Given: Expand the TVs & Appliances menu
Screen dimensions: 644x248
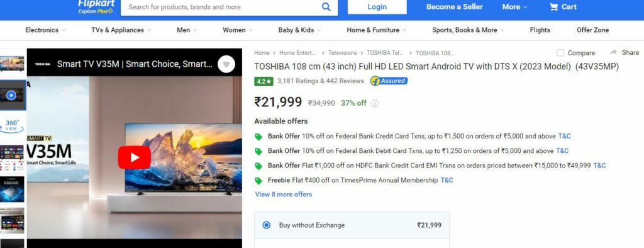Looking at the screenshot, I should pyautogui.click(x=121, y=30).
